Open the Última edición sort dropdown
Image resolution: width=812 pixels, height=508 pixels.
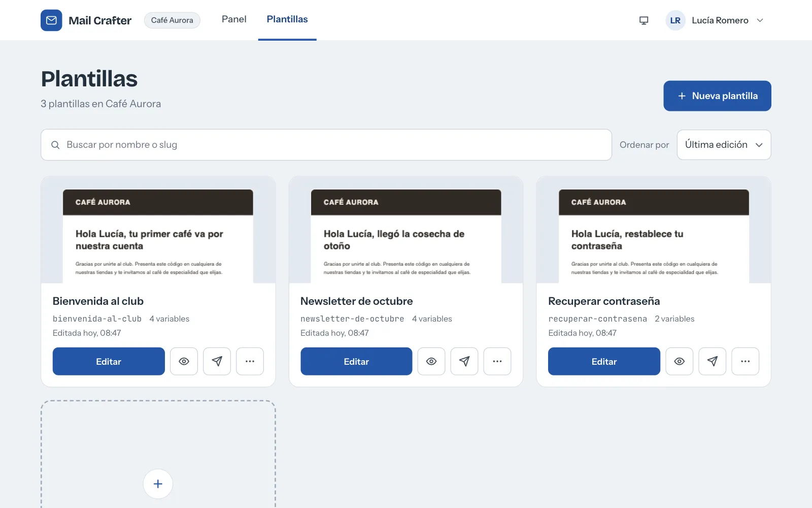click(x=724, y=145)
